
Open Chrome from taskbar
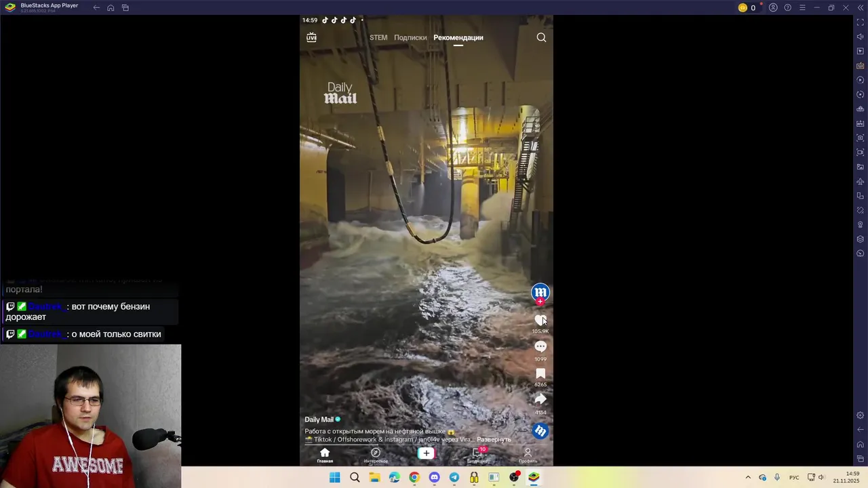414,477
